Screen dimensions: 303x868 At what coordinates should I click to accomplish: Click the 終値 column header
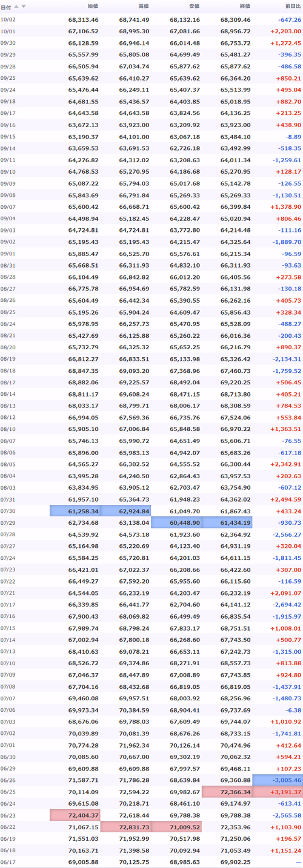pyautogui.click(x=245, y=6)
